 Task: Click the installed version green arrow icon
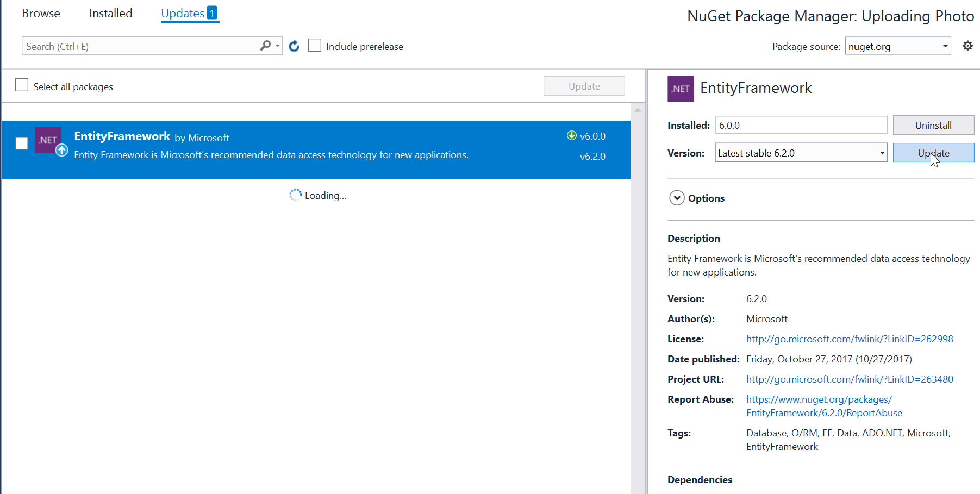571,136
